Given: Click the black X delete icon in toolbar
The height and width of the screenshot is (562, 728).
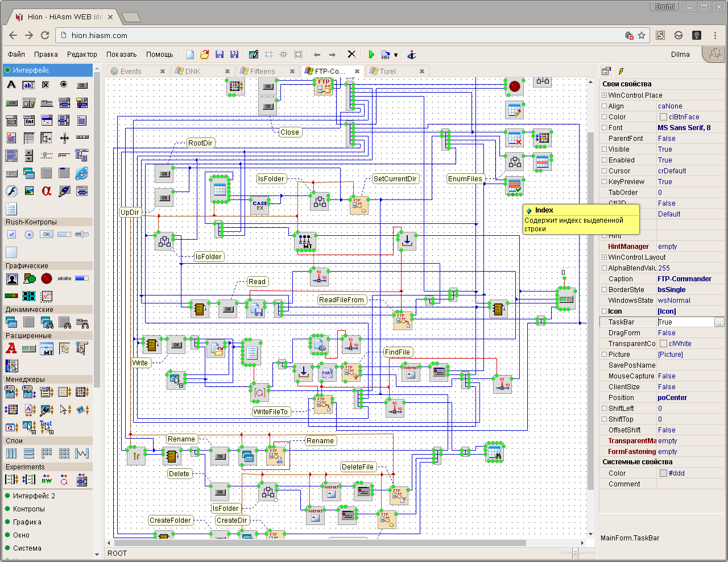Looking at the screenshot, I should coord(351,55).
